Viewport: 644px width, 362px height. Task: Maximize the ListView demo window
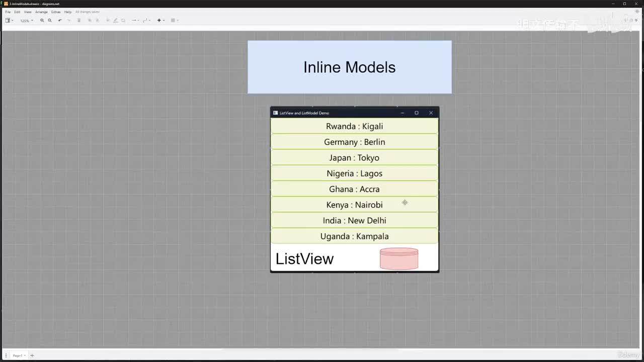pos(417,113)
